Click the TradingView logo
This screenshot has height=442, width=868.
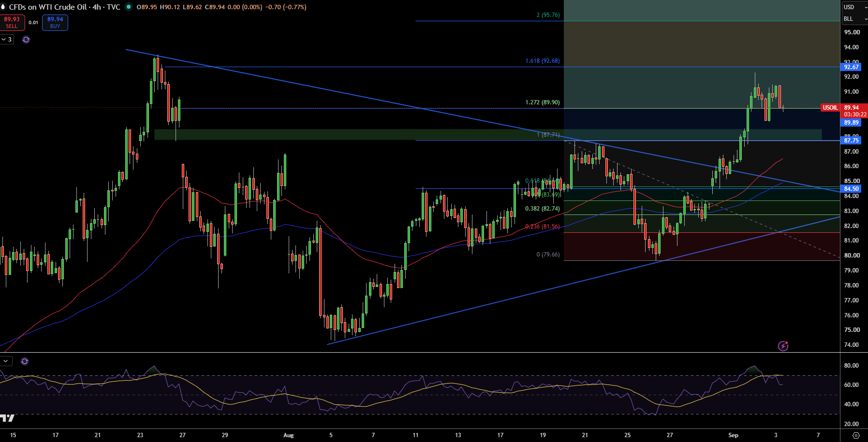[7, 418]
